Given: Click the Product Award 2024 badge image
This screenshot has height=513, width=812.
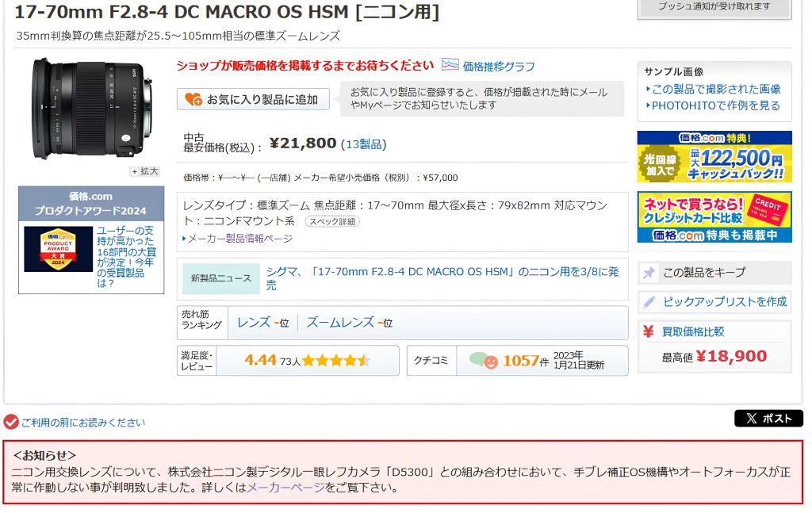Looking at the screenshot, I should click(x=58, y=250).
